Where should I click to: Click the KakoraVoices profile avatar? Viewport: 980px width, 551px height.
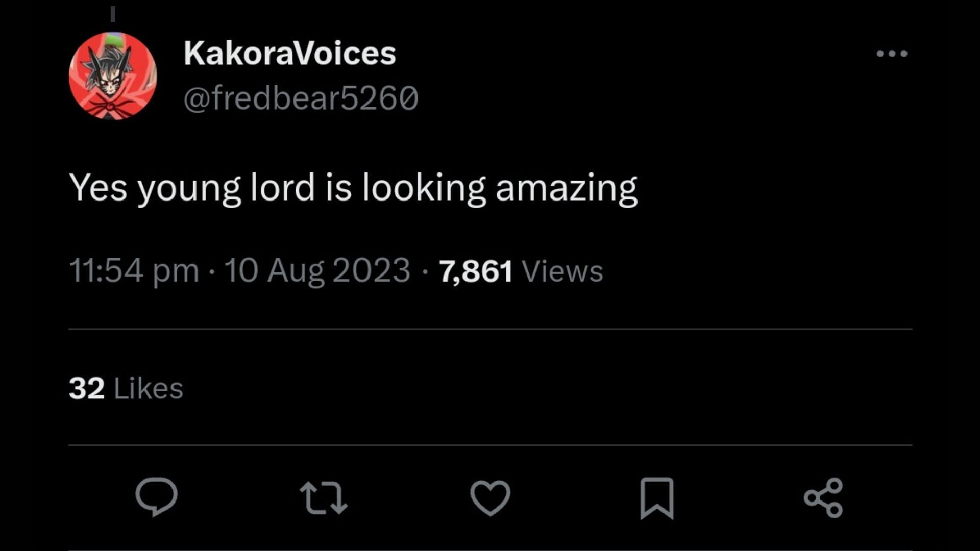point(113,76)
